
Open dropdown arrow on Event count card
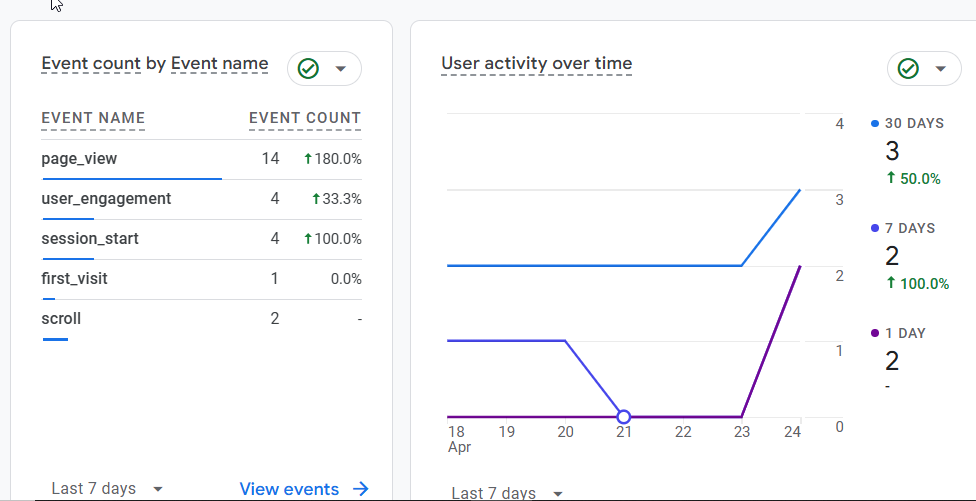pos(341,69)
